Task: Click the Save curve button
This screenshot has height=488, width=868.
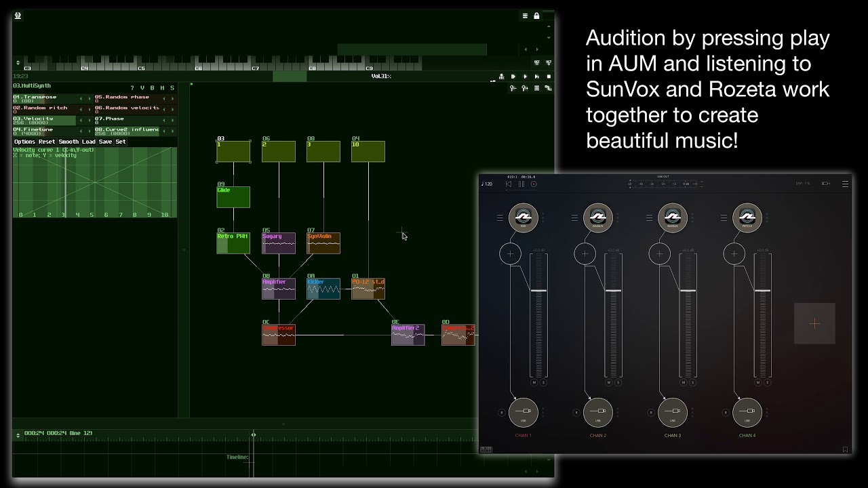Action: 105,142
